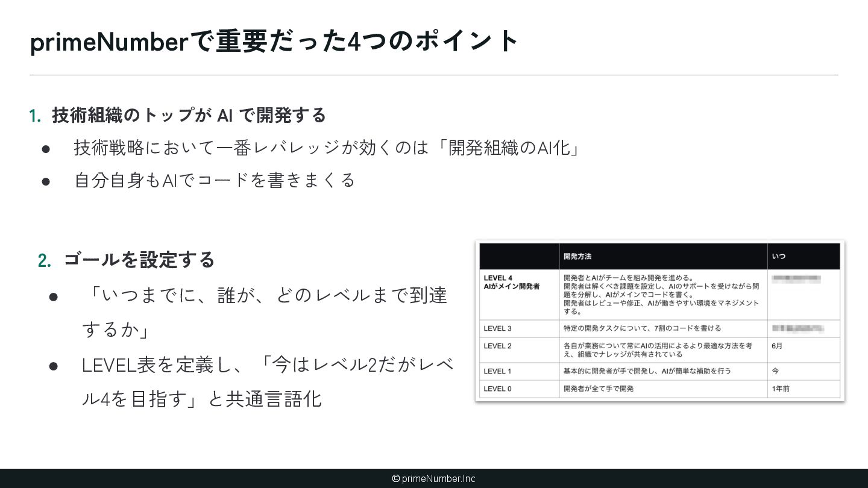Click cell '開発者が全て手で開発'

tap(663, 389)
